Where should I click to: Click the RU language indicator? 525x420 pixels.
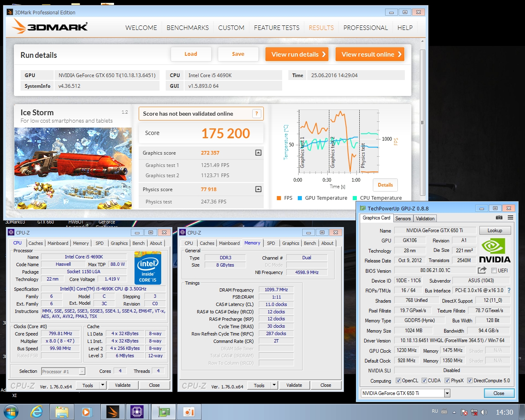[x=435, y=411]
